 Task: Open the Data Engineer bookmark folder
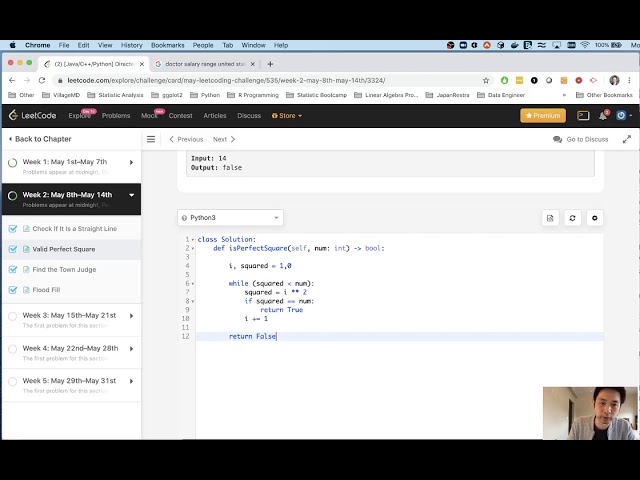click(x=501, y=95)
